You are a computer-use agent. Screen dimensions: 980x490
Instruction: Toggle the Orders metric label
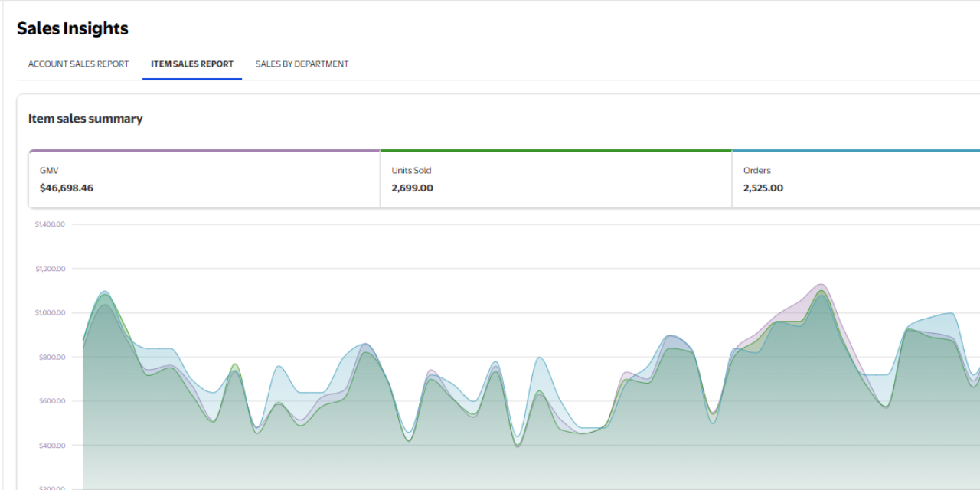(757, 171)
